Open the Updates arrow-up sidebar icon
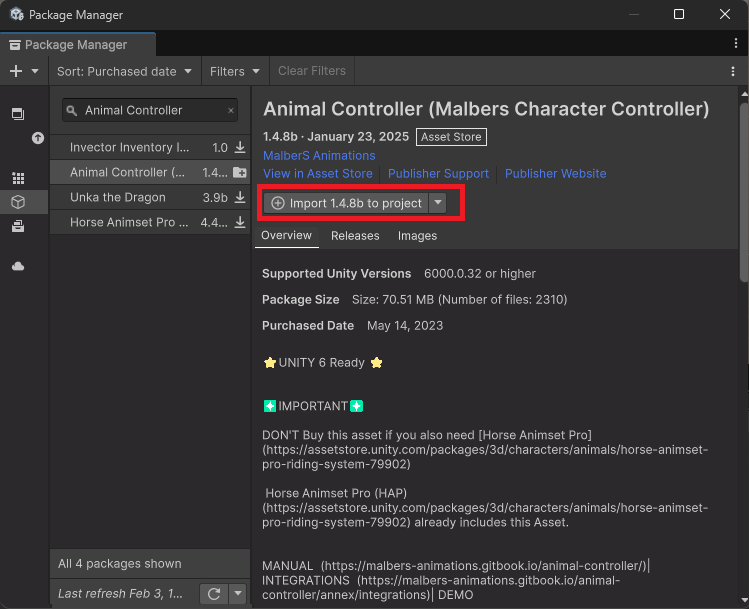The height and width of the screenshot is (609, 749). [x=38, y=138]
